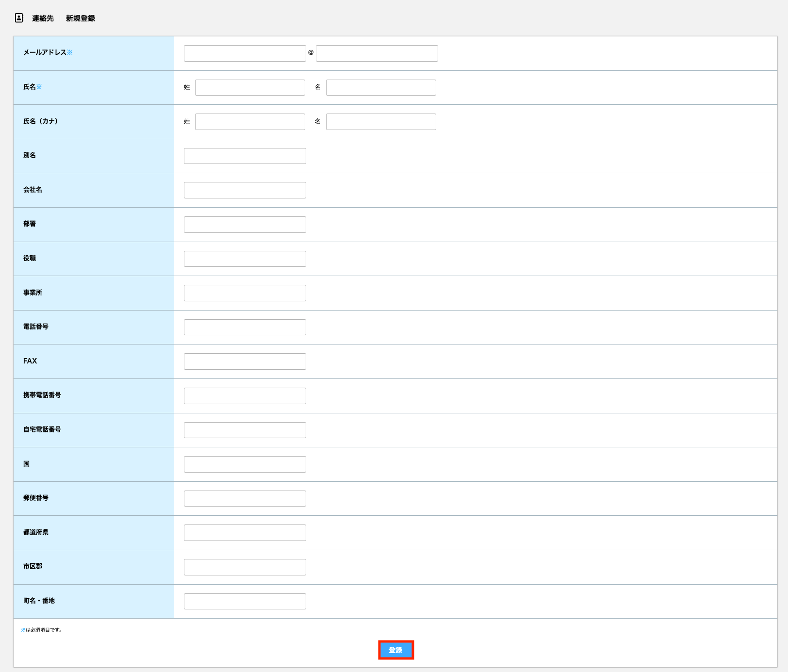
Task: Submit the form with 登録 button
Action: (396, 650)
